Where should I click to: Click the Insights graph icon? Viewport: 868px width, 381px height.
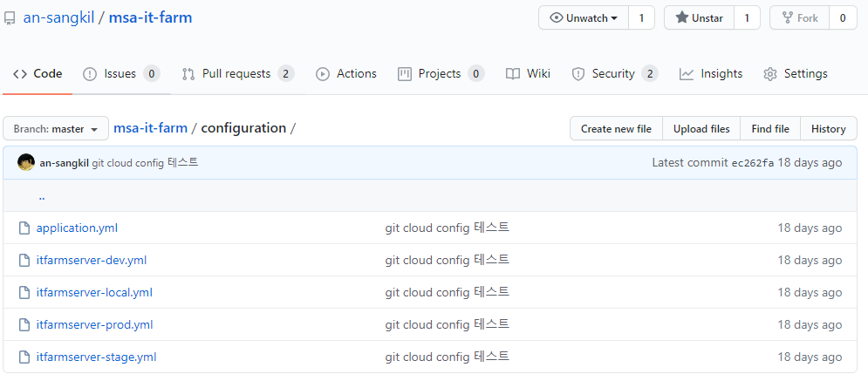point(687,74)
